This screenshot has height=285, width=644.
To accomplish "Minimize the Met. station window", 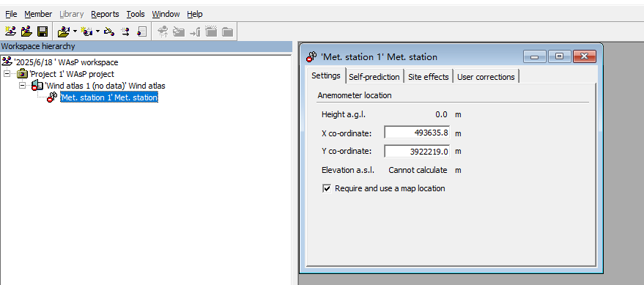I will pyautogui.click(x=534, y=56).
